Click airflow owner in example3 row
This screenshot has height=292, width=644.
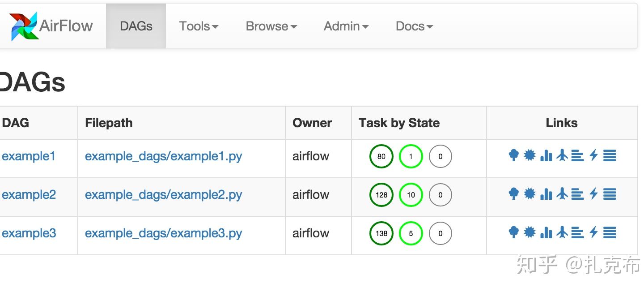click(x=311, y=233)
